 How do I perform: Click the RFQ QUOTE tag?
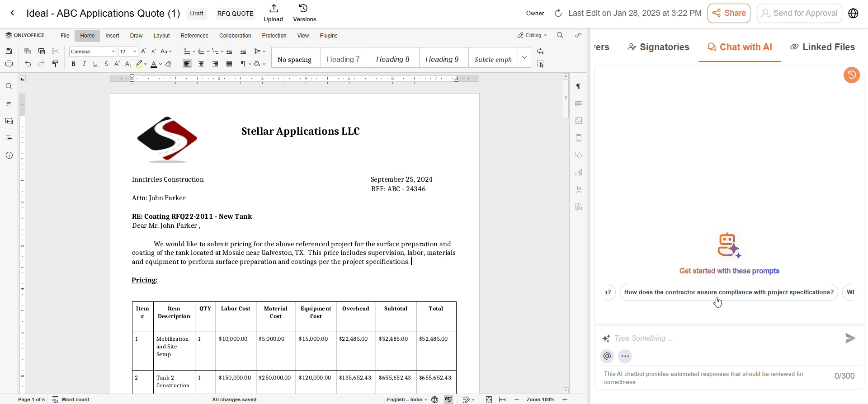click(235, 14)
